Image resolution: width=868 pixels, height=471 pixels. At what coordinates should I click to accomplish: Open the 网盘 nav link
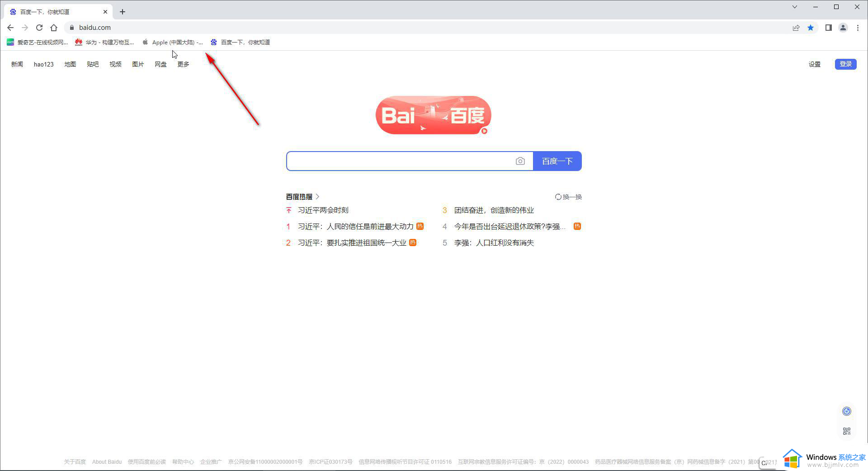coord(160,64)
